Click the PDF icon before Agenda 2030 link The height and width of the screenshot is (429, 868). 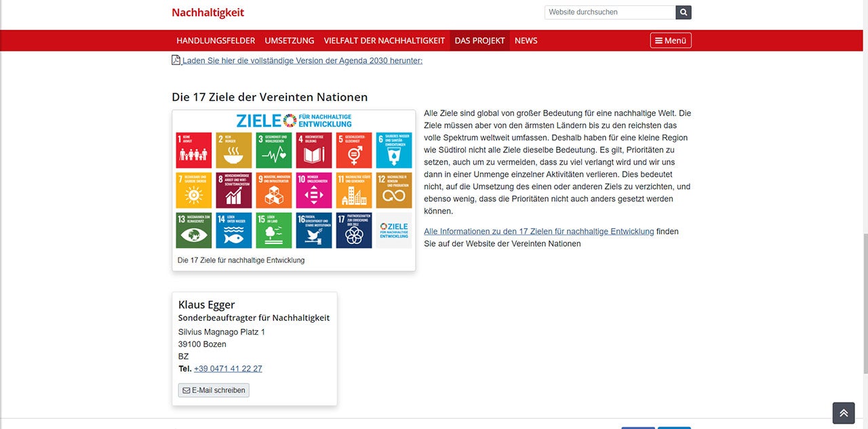click(x=176, y=60)
